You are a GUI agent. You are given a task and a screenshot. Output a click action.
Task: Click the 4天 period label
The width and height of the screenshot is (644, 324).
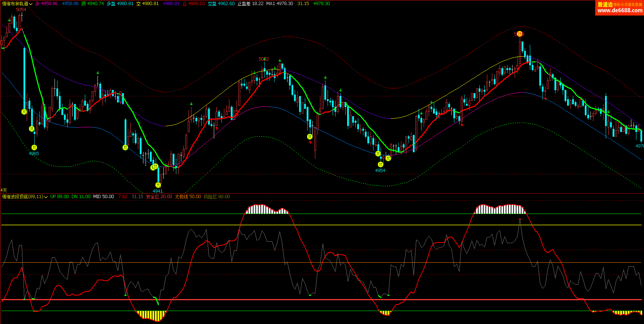point(4,190)
